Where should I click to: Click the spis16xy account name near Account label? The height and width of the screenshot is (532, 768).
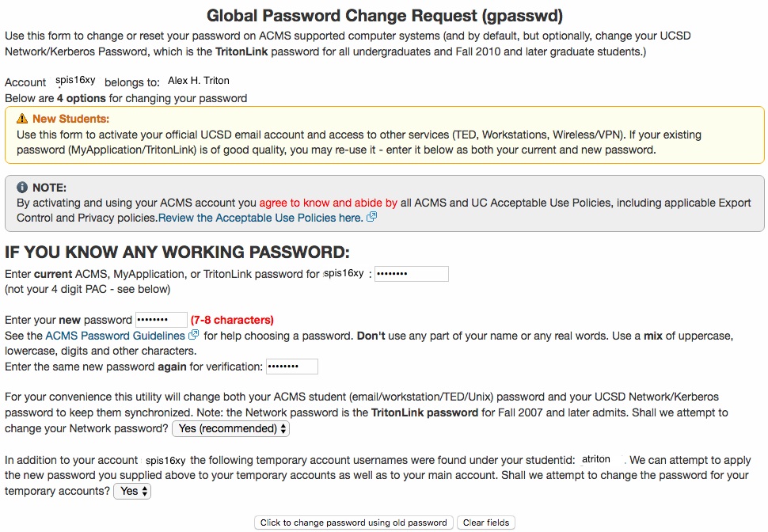(75, 80)
